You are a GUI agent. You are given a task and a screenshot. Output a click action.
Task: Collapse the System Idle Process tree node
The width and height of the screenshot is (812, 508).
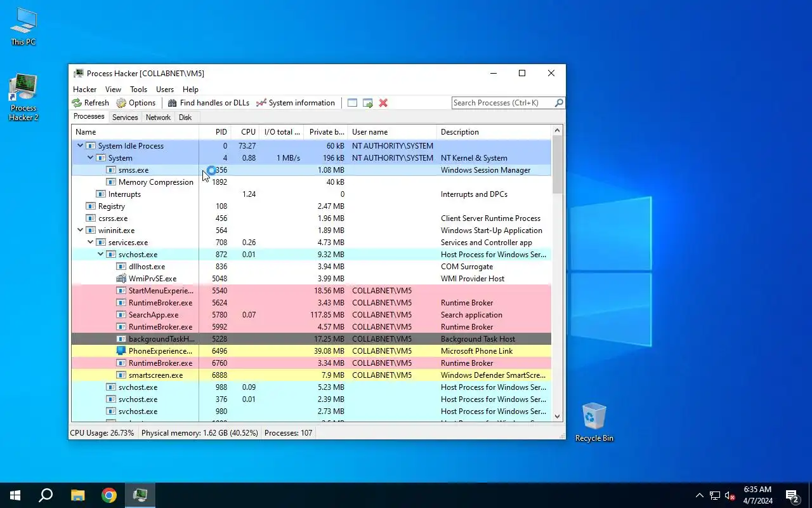(x=80, y=146)
